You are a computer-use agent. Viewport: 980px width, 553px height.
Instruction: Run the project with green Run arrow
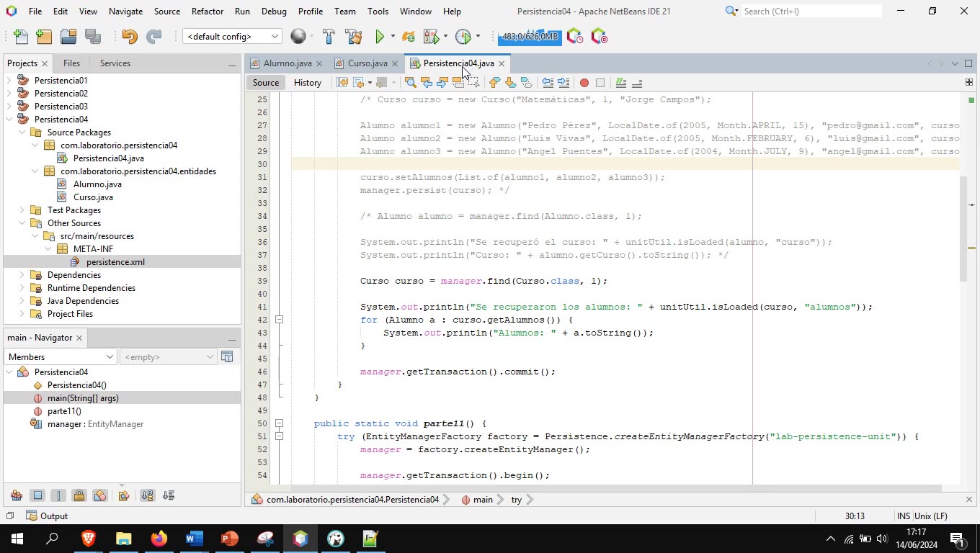380,36
